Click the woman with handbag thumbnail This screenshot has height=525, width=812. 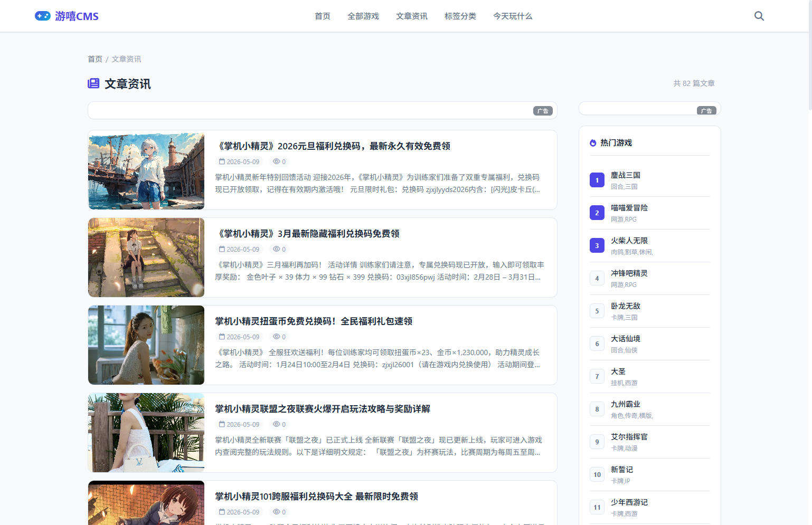pyautogui.click(x=146, y=433)
